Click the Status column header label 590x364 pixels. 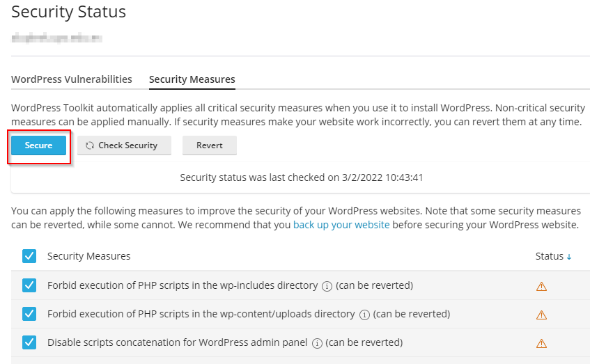549,256
